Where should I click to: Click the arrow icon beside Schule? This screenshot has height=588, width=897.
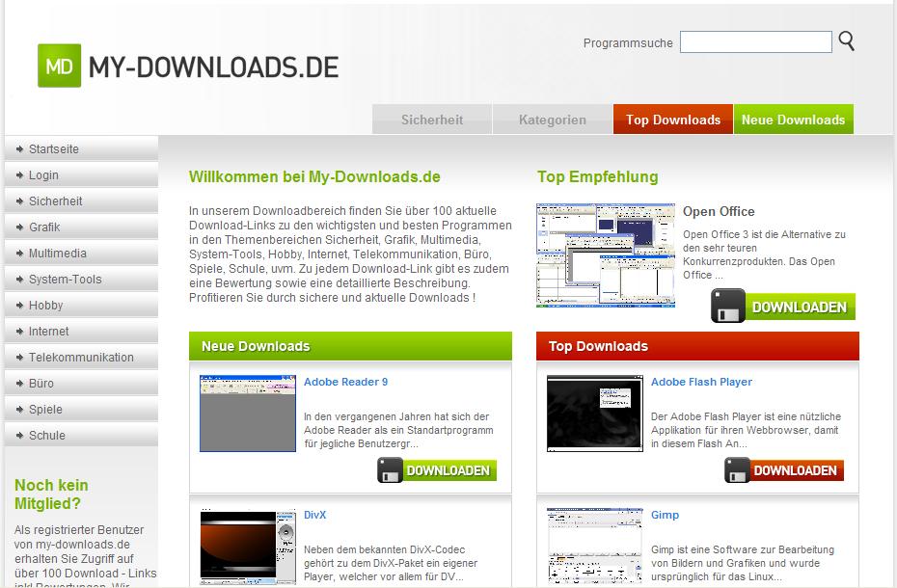tap(18, 435)
